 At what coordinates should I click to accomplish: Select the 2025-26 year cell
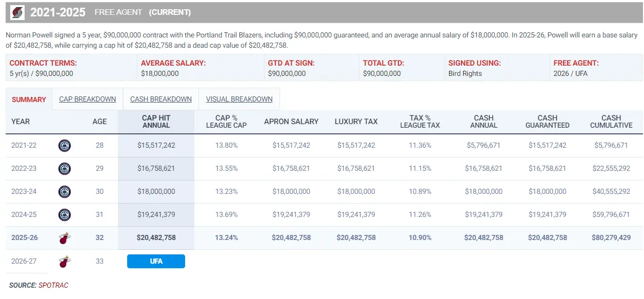click(24, 238)
